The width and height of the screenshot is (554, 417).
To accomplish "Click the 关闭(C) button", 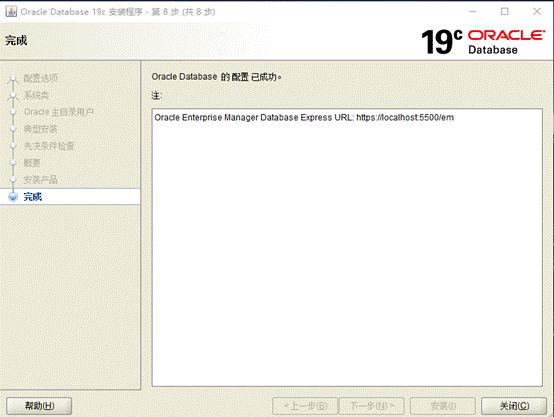I will click(x=514, y=406).
